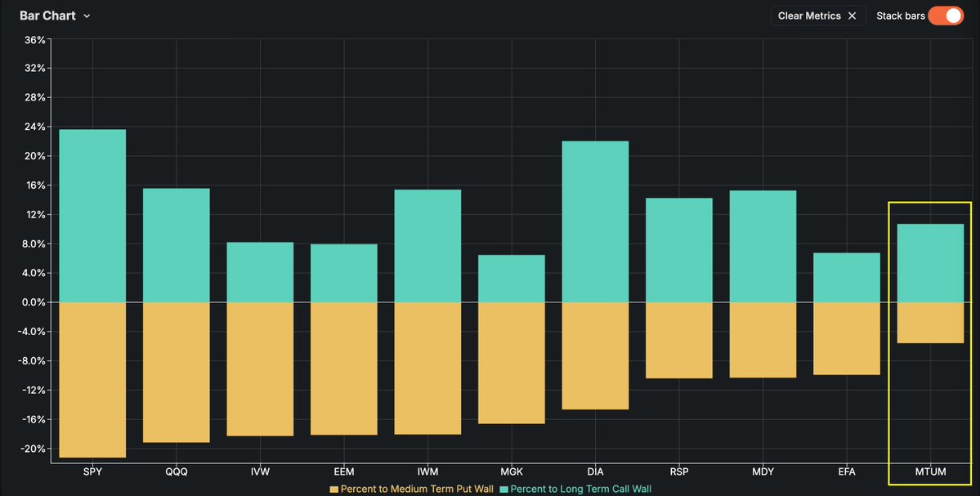This screenshot has height=496, width=980.
Task: Click the MTUM yellow put wall bar
Action: pos(930,322)
